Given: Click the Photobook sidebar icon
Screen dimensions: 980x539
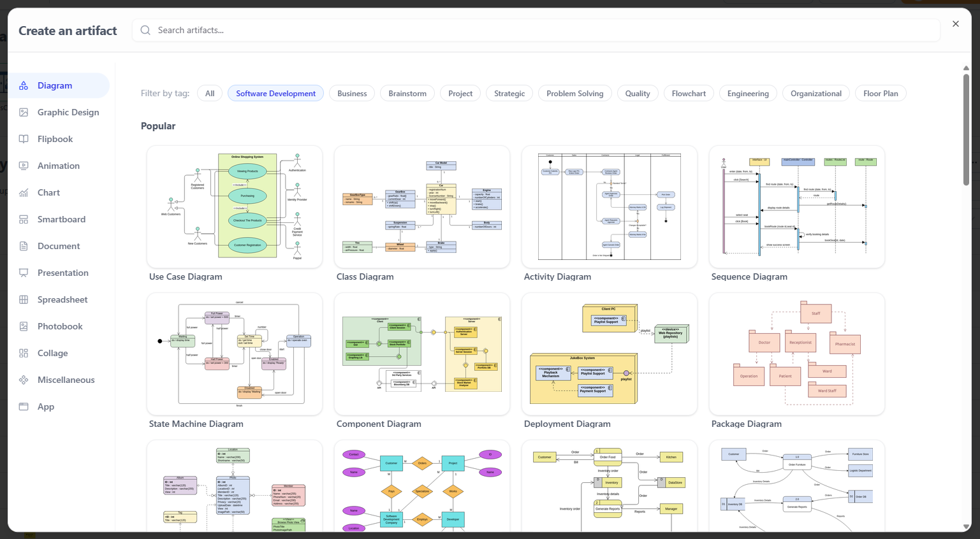Looking at the screenshot, I should click(24, 326).
